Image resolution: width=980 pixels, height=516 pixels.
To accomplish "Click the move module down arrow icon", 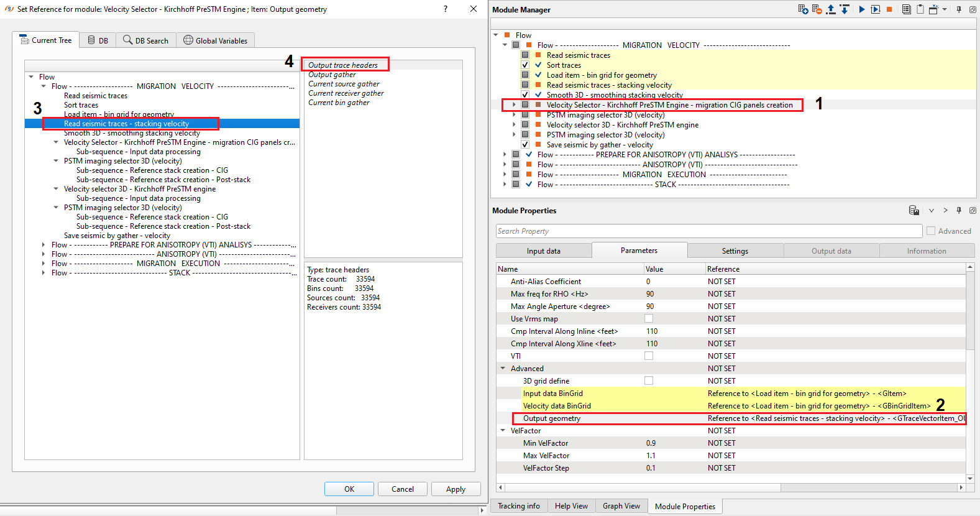I will pyautogui.click(x=845, y=9).
